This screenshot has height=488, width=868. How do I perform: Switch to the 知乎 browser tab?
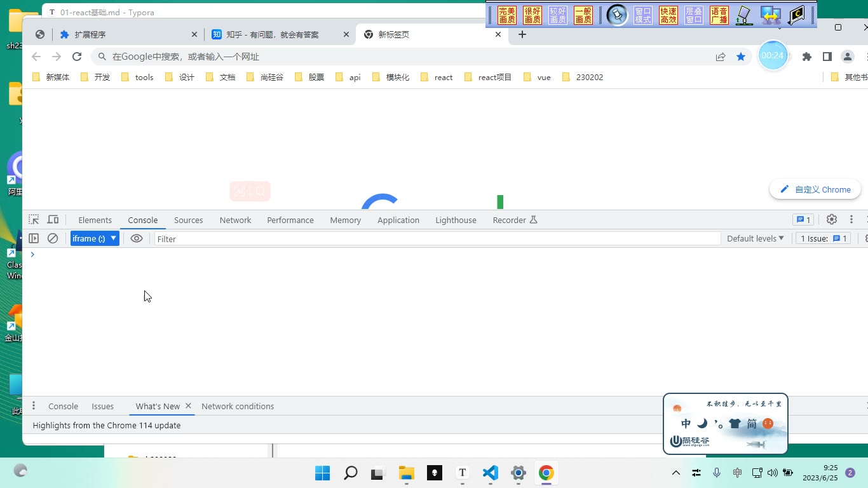click(x=280, y=34)
